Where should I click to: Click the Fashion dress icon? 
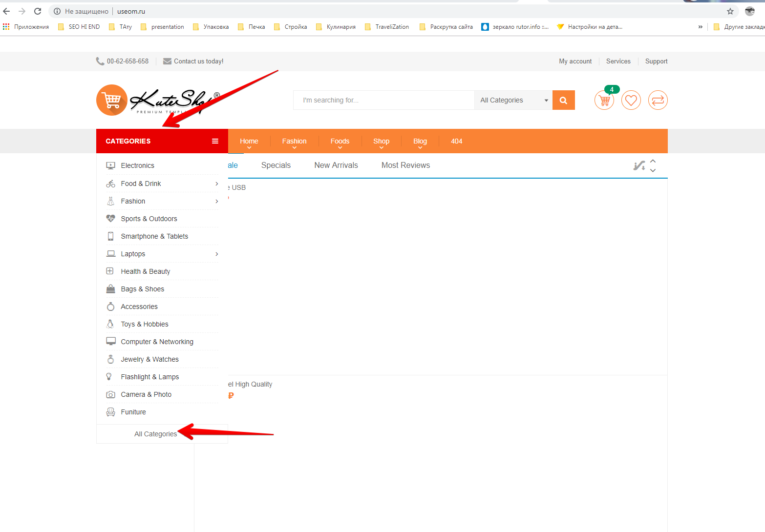(x=110, y=201)
